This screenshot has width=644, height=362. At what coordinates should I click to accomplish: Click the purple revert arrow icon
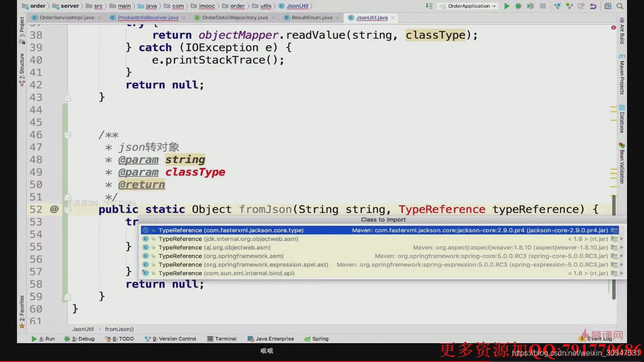(x=593, y=6)
